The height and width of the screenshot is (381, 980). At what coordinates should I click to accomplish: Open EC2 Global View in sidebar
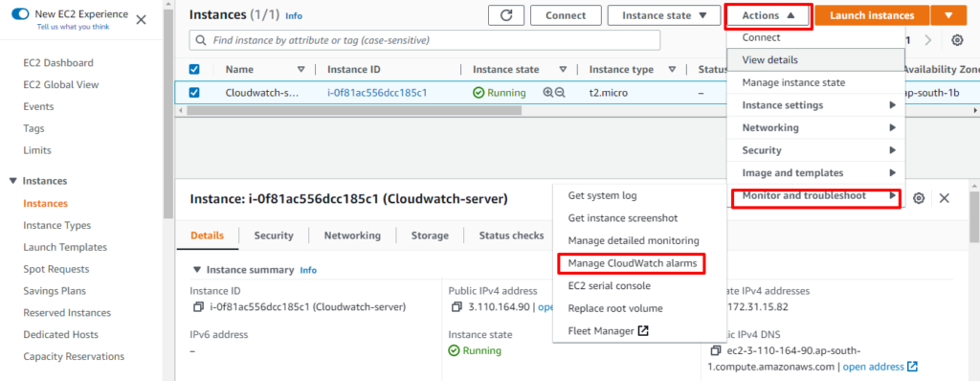60,84
